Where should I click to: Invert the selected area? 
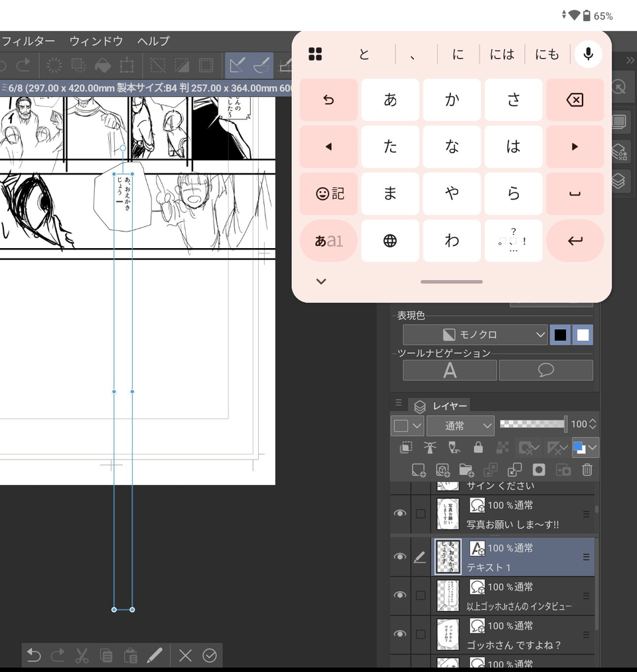(182, 65)
